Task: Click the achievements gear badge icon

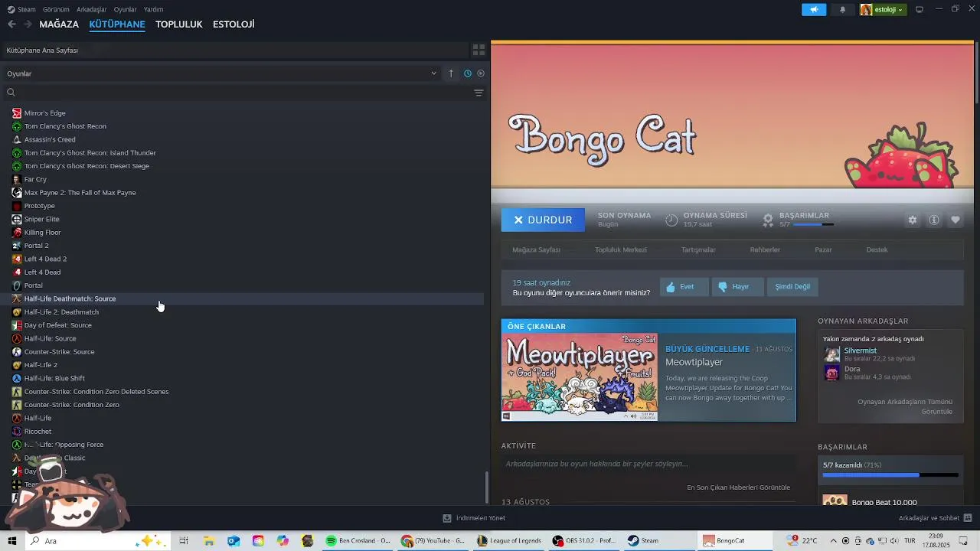Action: tap(768, 220)
